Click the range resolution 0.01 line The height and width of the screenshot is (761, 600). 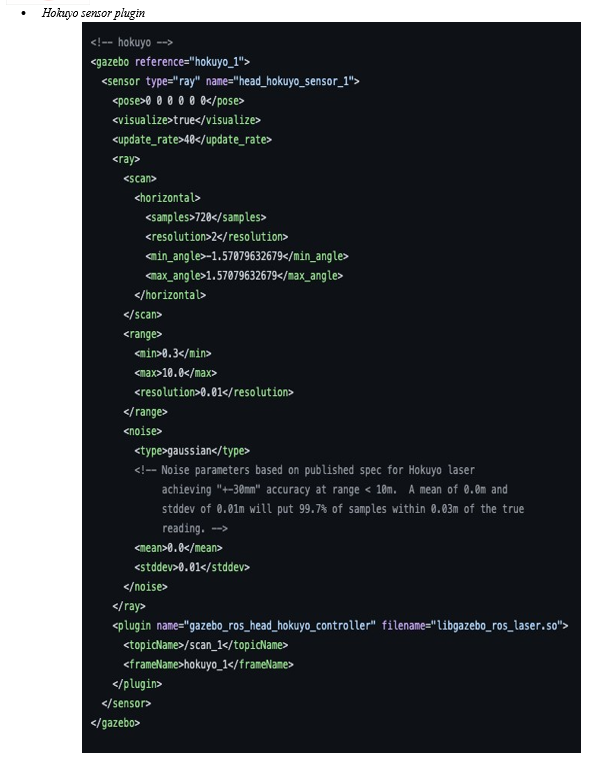(214, 392)
